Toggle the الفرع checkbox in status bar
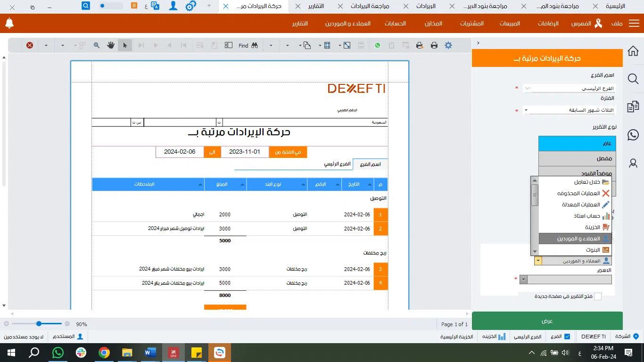Viewport: 644px width, 362px height. tap(567, 337)
